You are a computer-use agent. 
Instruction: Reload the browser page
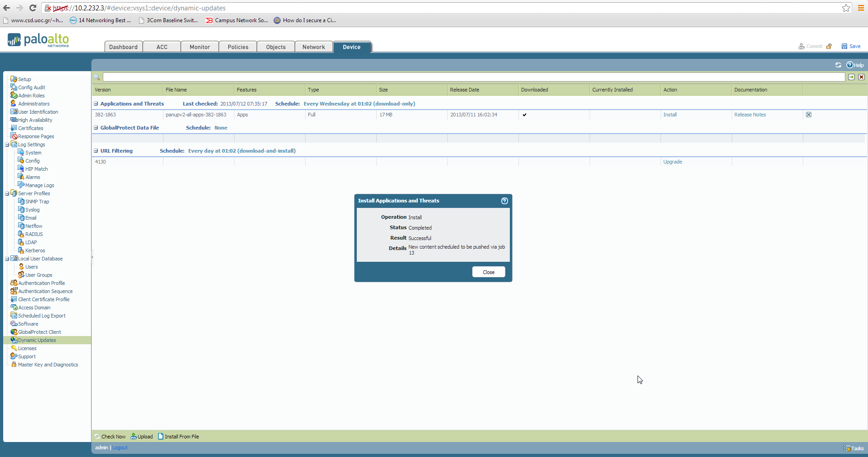pyautogui.click(x=33, y=8)
